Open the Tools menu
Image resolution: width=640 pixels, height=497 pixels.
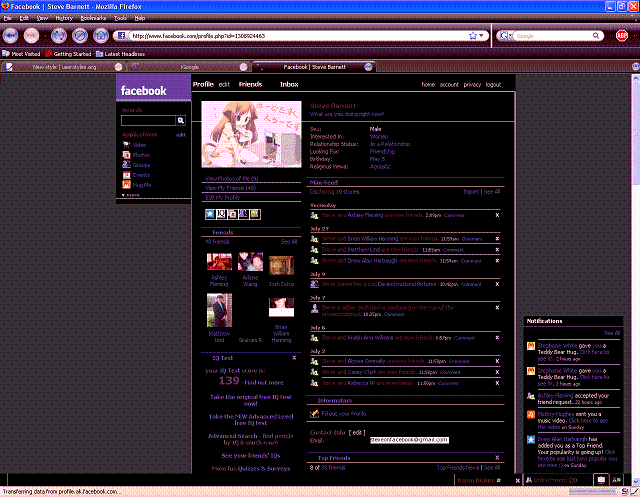pyautogui.click(x=120, y=18)
